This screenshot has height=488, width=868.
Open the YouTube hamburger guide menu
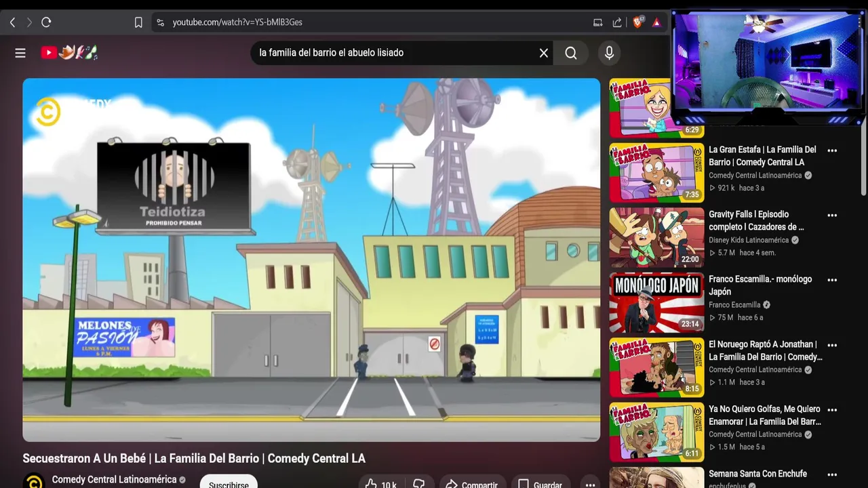[20, 53]
